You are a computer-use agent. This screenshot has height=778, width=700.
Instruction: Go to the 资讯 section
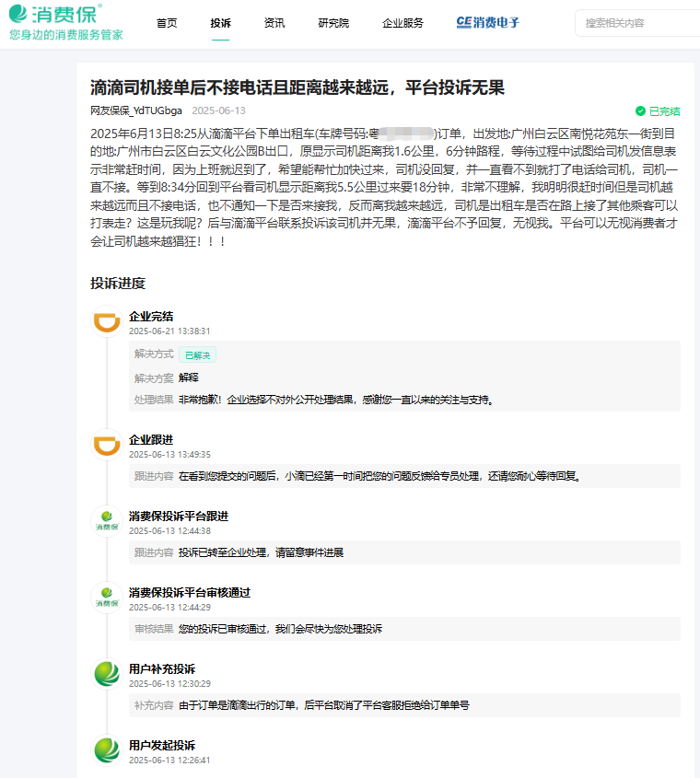click(x=274, y=23)
